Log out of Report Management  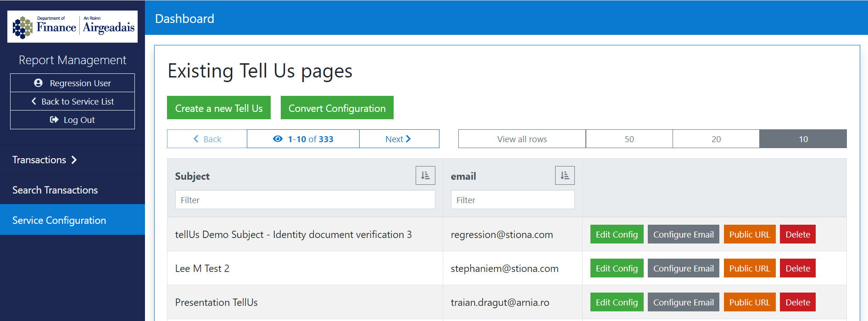point(72,120)
